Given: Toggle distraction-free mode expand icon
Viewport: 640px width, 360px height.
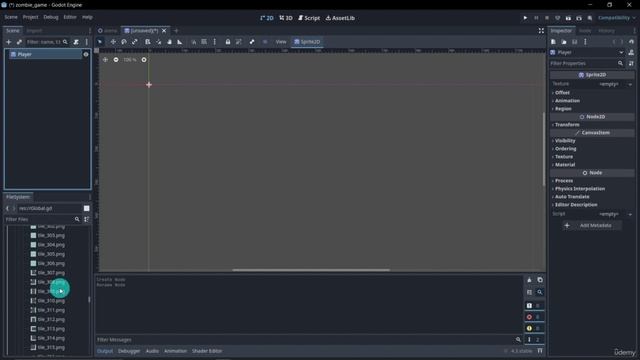Looking at the screenshot, I should click(x=541, y=31).
